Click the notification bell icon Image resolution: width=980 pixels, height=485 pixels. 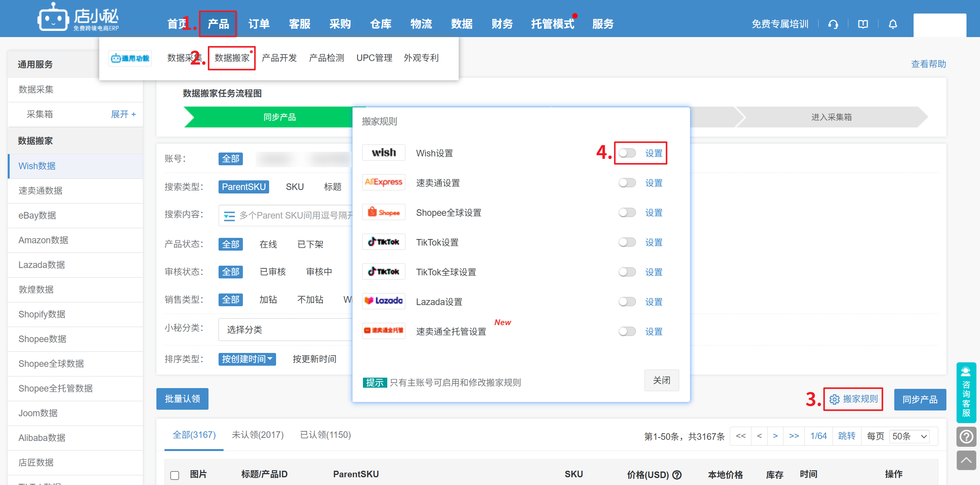click(893, 24)
